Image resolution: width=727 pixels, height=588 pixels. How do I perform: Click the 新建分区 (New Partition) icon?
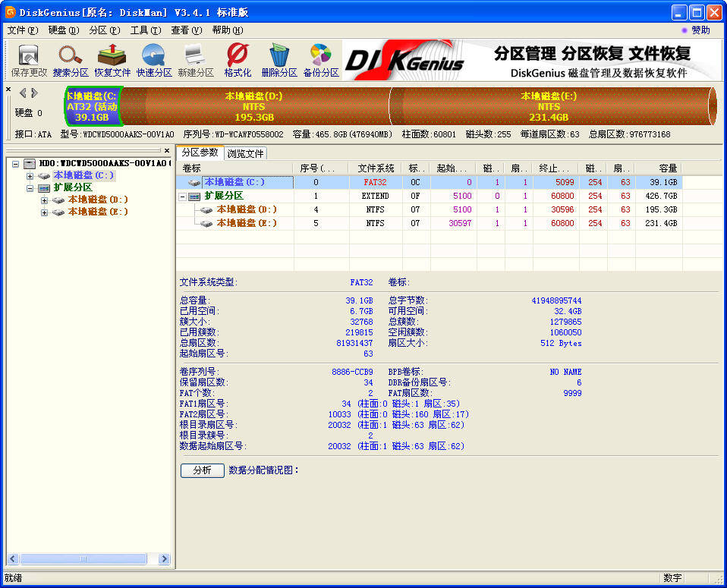coord(196,61)
